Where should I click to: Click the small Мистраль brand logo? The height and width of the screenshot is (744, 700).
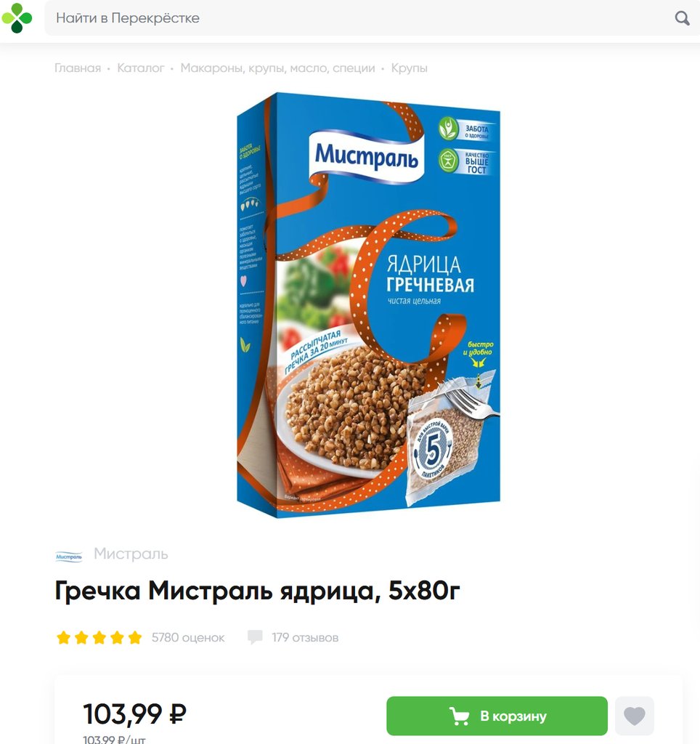tap(69, 556)
